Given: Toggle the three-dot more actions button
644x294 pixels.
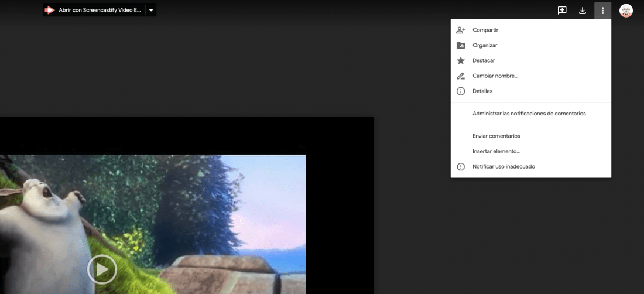Looking at the screenshot, I should click(x=602, y=11).
